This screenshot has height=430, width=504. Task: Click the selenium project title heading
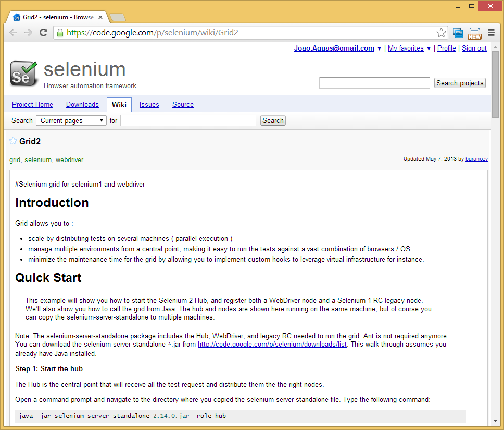click(x=84, y=69)
